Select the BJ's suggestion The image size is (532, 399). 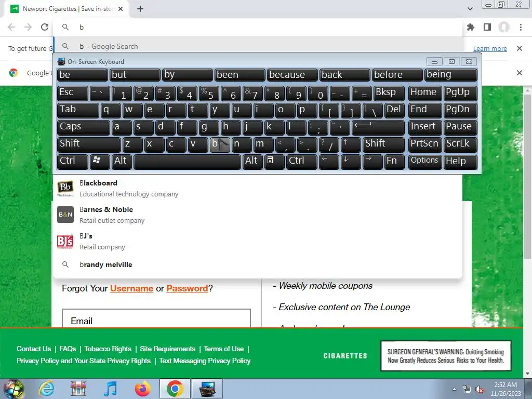coord(257,241)
